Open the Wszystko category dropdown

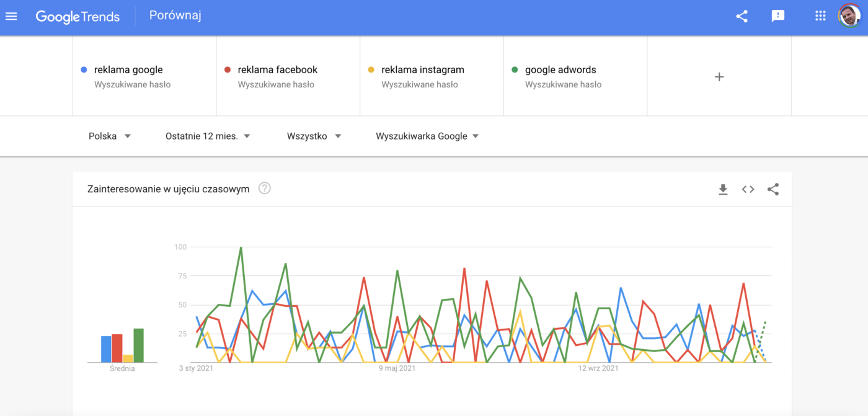314,136
